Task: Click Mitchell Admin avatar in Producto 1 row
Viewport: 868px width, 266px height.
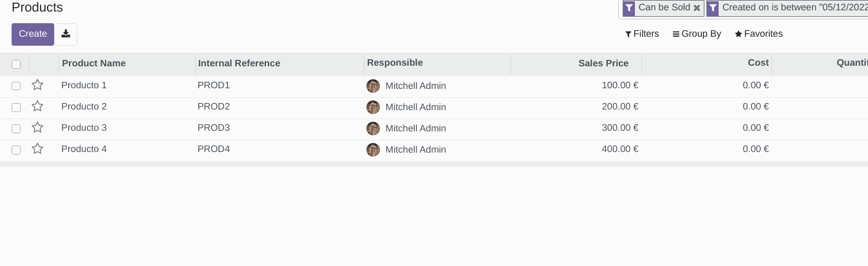Action: click(373, 86)
